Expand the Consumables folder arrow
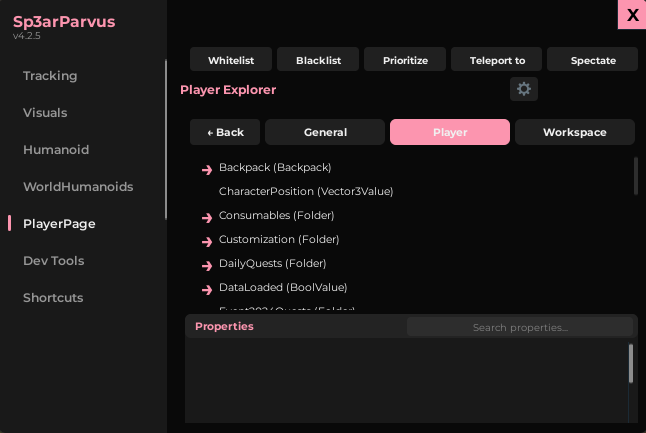This screenshot has width=646, height=433. (x=207, y=218)
